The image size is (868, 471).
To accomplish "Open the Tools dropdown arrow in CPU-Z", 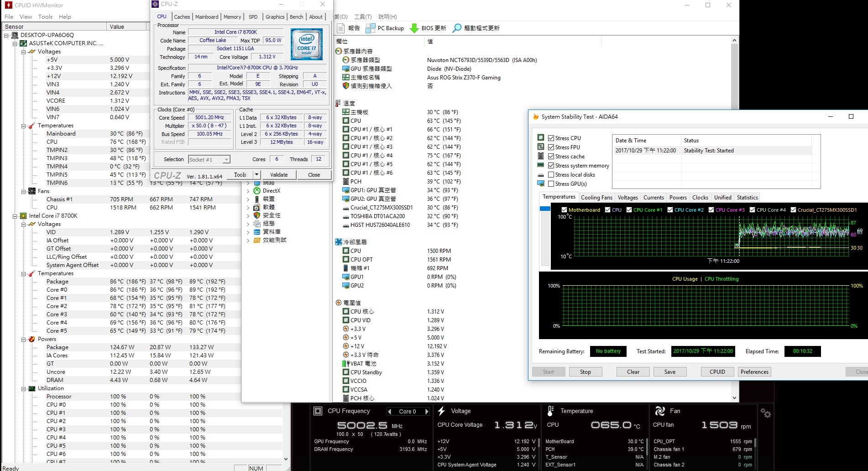I will click(x=256, y=174).
